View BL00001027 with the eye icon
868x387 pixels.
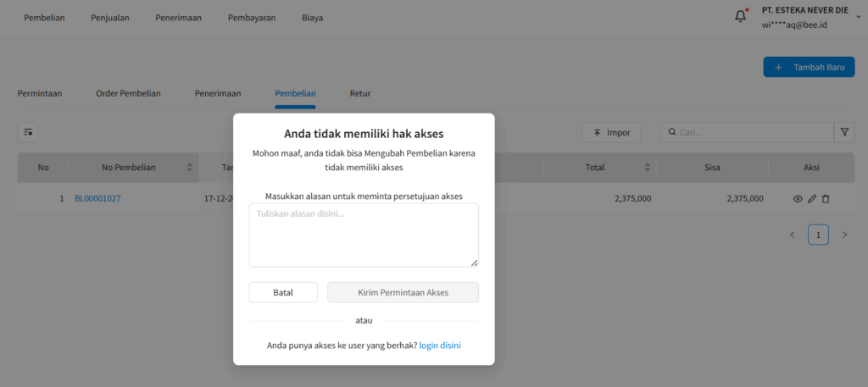pyautogui.click(x=798, y=199)
